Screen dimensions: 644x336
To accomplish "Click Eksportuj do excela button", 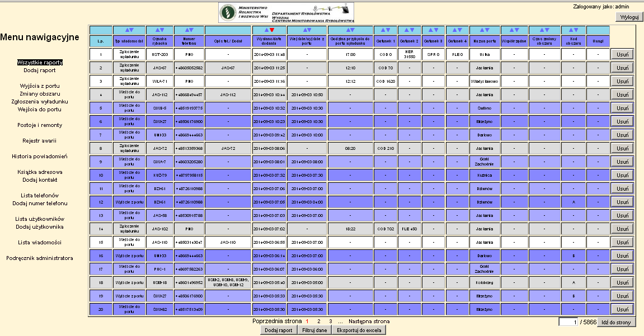I will (359, 330).
